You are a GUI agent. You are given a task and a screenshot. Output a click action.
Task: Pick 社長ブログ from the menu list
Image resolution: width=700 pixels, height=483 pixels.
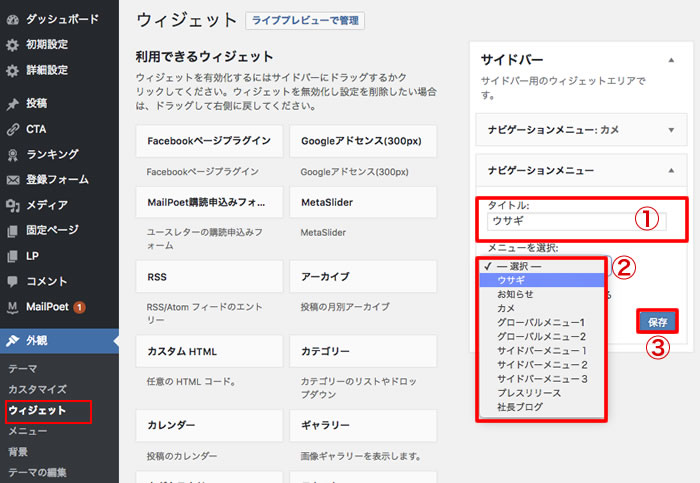click(520, 407)
